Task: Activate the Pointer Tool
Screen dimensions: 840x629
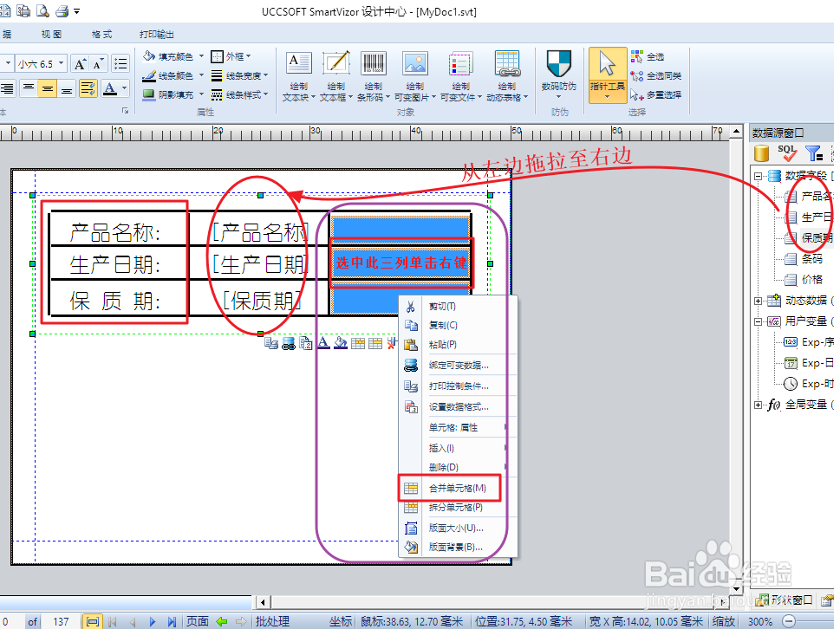Action: [x=608, y=75]
